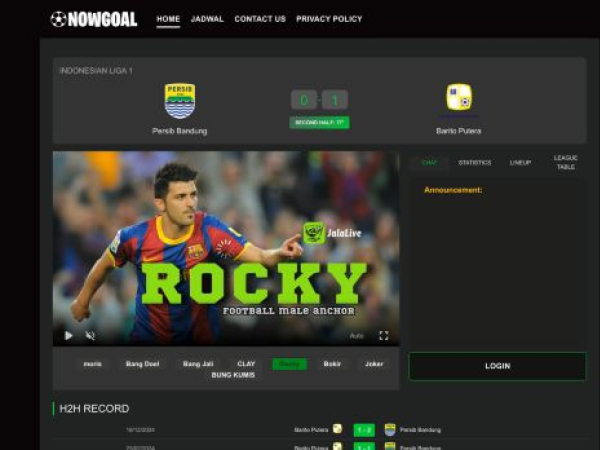This screenshot has width=600, height=450.
Task: Enter fullscreen mode on the video
Action: pos(383,336)
